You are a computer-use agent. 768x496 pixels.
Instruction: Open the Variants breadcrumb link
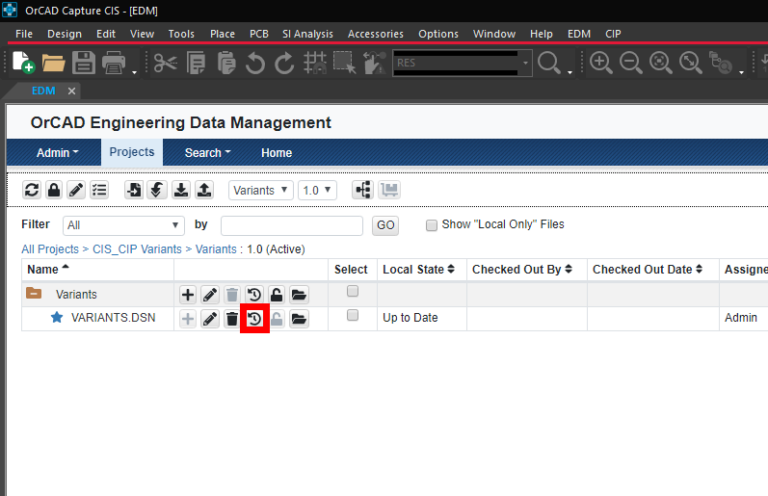(x=216, y=249)
